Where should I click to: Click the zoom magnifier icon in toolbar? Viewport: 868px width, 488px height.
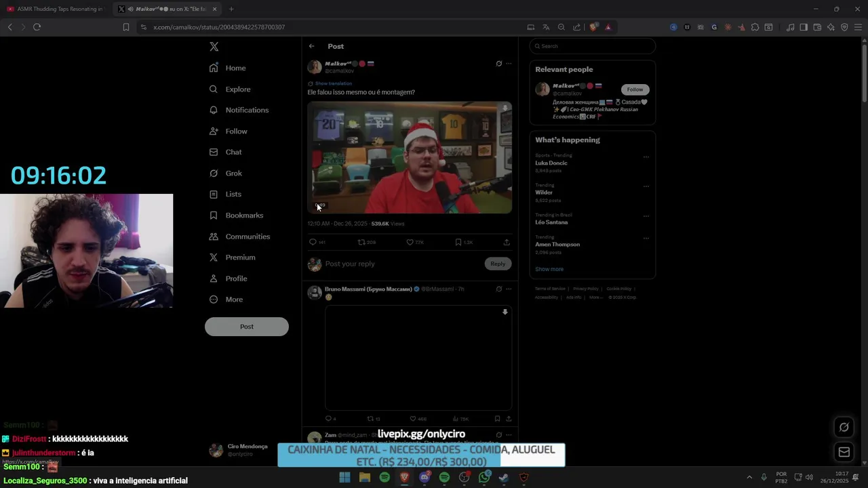click(x=561, y=27)
